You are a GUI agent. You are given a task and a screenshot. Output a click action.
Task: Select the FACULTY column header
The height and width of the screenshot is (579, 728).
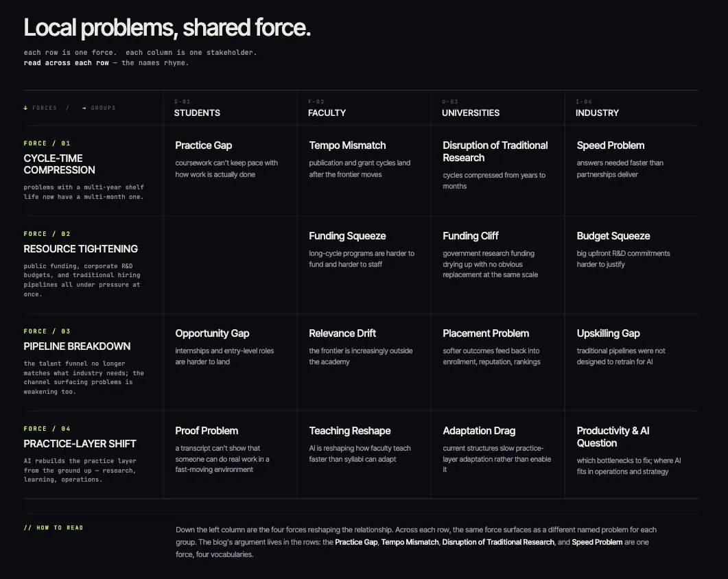coord(327,113)
